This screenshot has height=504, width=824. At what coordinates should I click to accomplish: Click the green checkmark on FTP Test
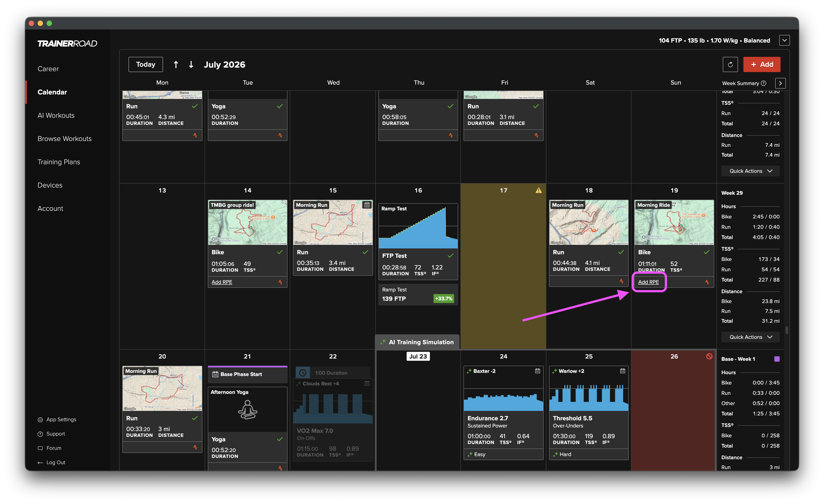tap(451, 256)
